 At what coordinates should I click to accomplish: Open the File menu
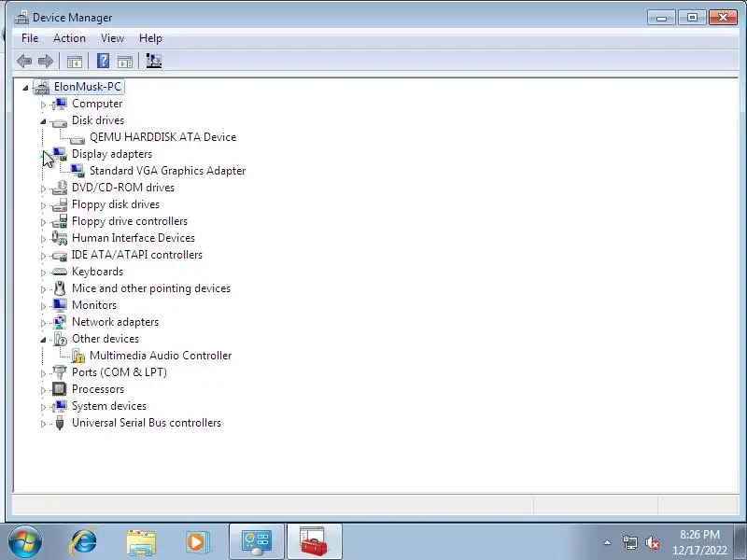coord(30,38)
